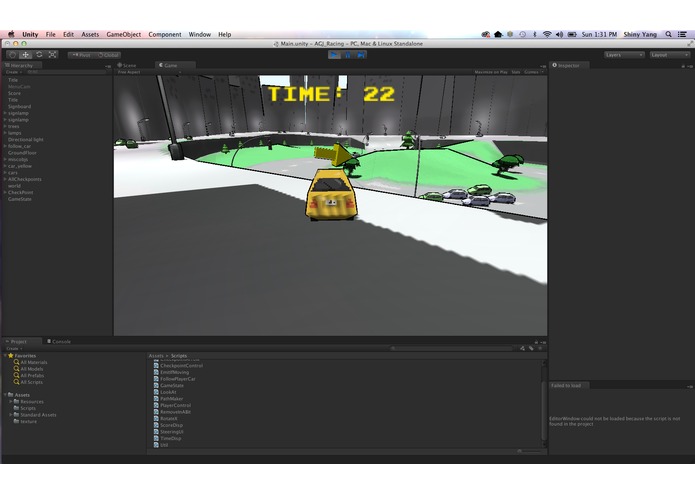Toggle Stats overlay in Game view
Screen dimensions: 695x494
pos(515,72)
